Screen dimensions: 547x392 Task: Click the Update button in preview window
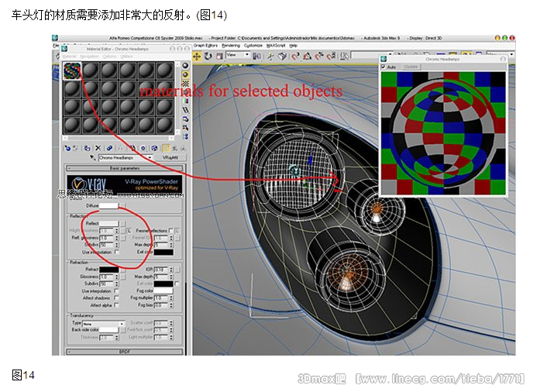[x=411, y=67]
